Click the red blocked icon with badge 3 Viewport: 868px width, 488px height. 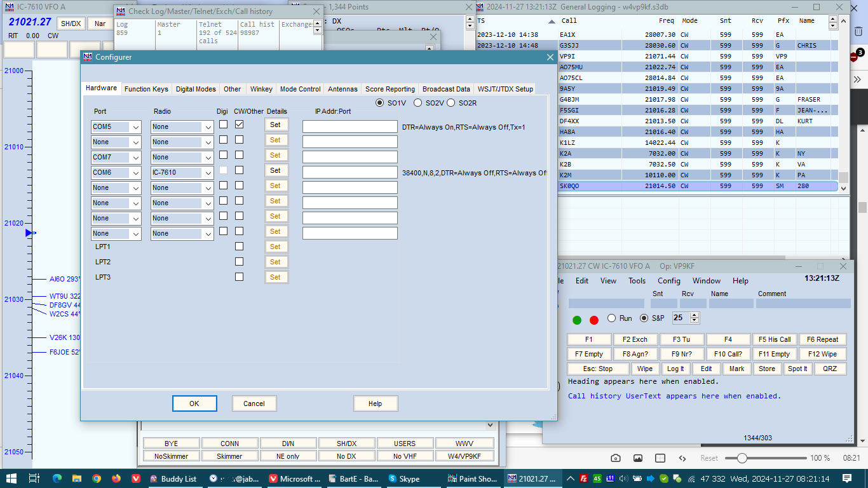pos(854,57)
